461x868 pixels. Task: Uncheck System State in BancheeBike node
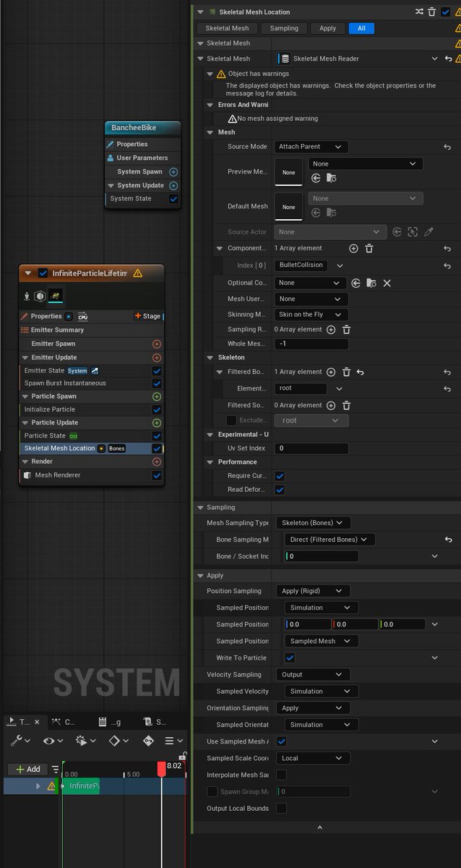(173, 199)
